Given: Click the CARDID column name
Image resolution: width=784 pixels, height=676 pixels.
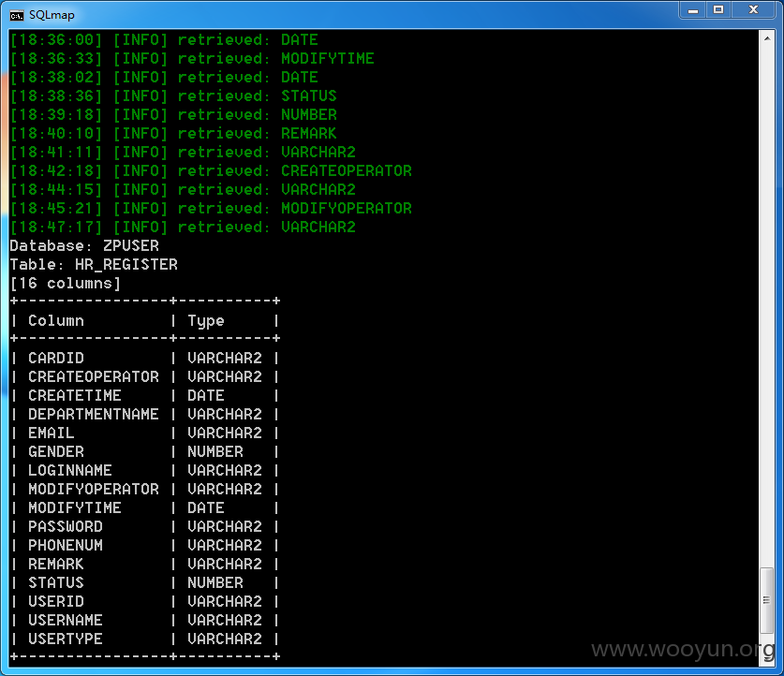Looking at the screenshot, I should (56, 359).
